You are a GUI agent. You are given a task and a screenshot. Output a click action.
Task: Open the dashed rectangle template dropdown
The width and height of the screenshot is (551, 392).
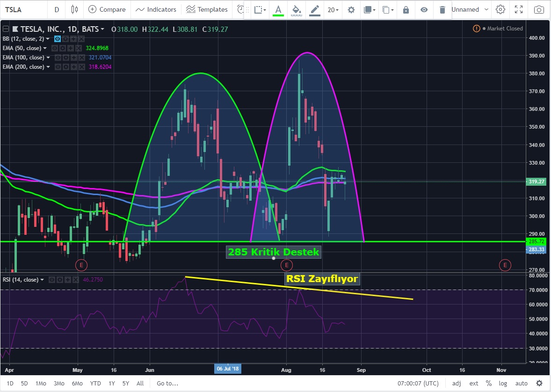tap(260, 10)
